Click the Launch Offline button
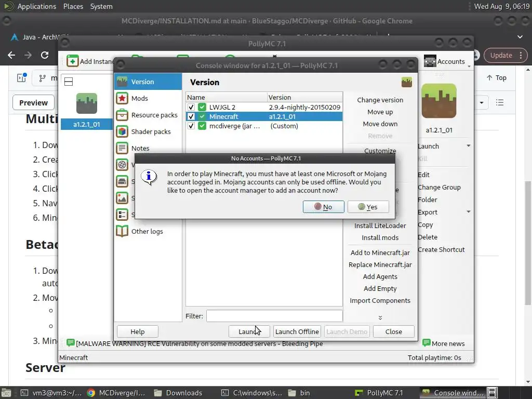Image resolution: width=532 pixels, height=399 pixels. [x=297, y=331]
